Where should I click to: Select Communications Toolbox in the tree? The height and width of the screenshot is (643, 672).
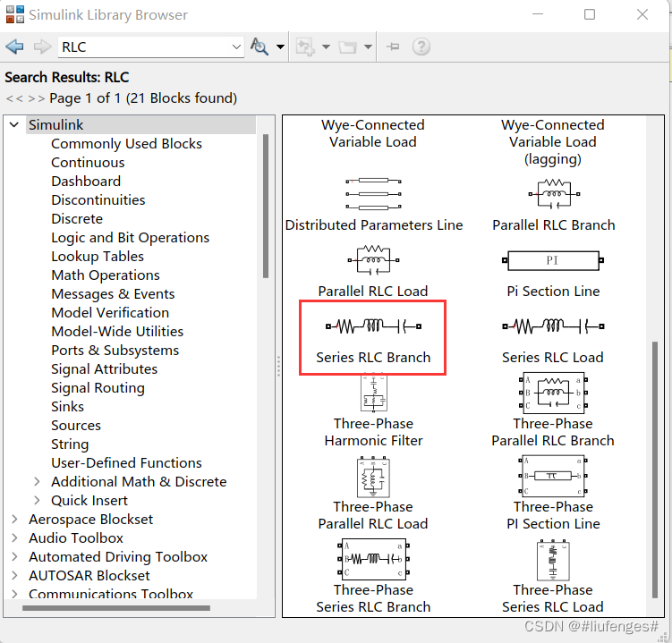111,594
